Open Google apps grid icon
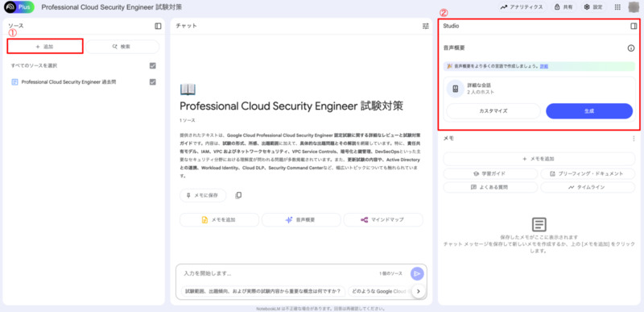The width and height of the screenshot is (644, 312). (x=617, y=7)
